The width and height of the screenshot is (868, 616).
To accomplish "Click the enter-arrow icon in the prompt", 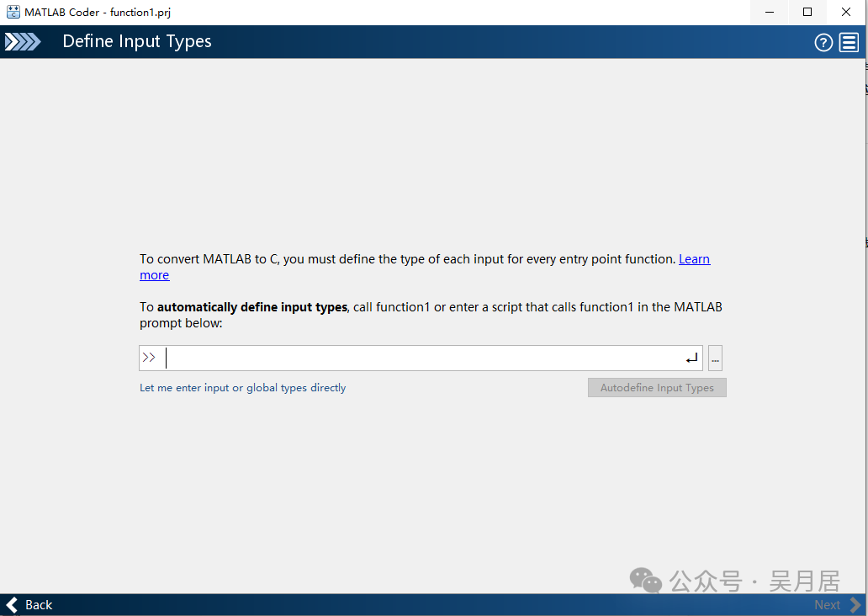I will (691, 359).
